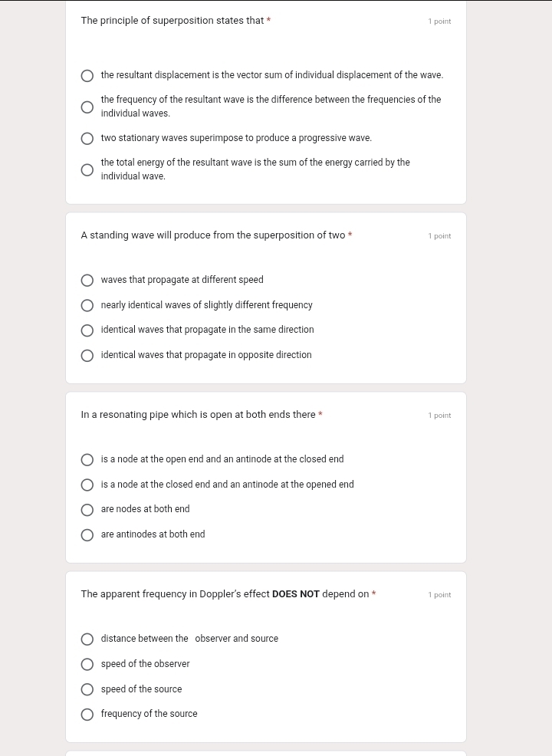The width and height of the screenshot is (552, 756).
Task: Choose 'node at the open end' option
Action: (x=87, y=460)
